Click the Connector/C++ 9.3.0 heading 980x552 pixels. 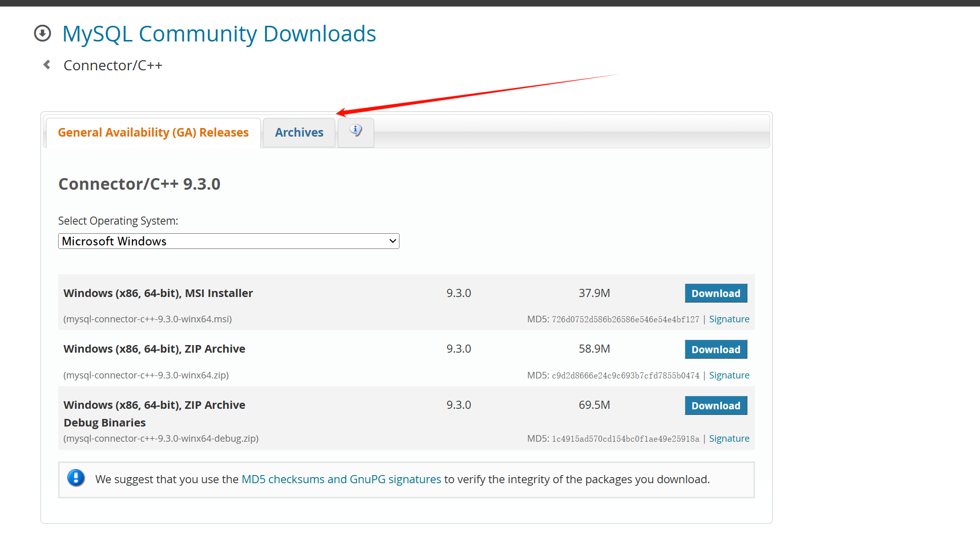click(x=140, y=184)
